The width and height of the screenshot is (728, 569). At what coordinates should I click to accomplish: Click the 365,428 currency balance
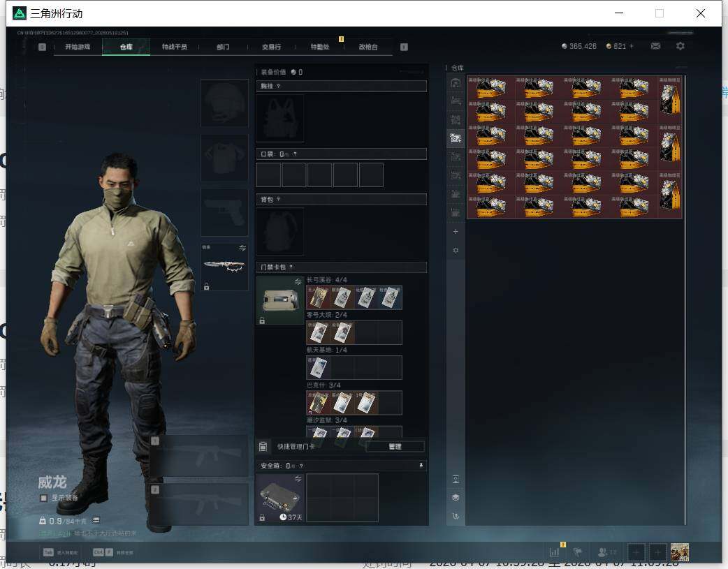579,46
